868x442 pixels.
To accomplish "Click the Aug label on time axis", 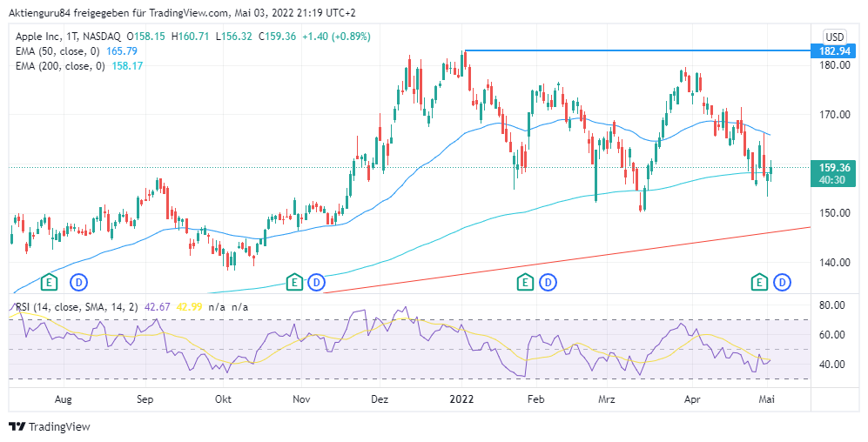I will 63,399.
